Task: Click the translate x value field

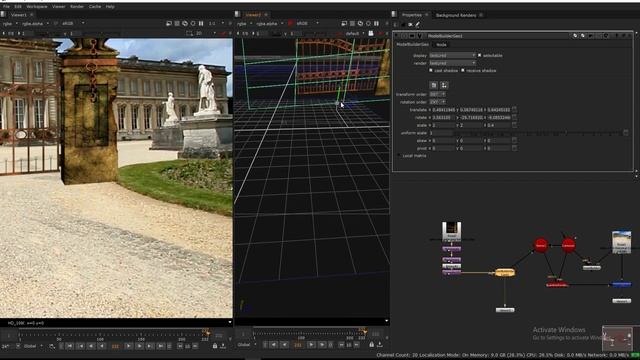Action: (x=443, y=110)
